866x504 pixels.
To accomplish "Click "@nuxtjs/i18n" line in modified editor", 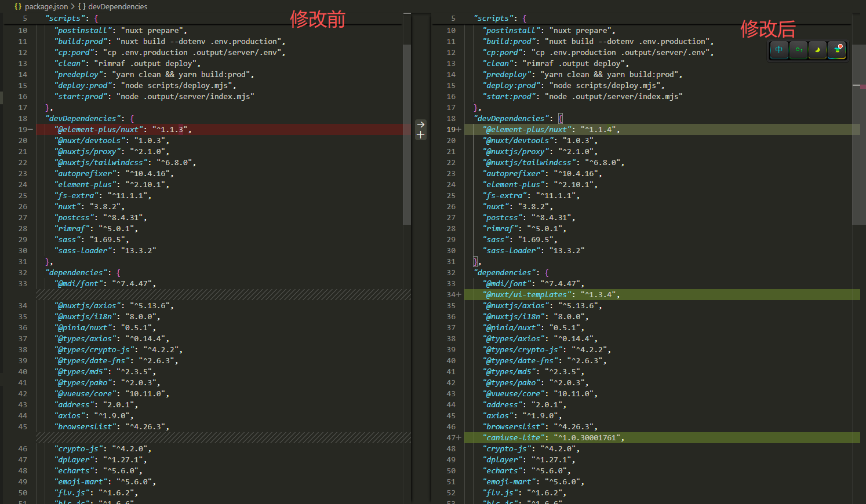I will click(x=536, y=317).
